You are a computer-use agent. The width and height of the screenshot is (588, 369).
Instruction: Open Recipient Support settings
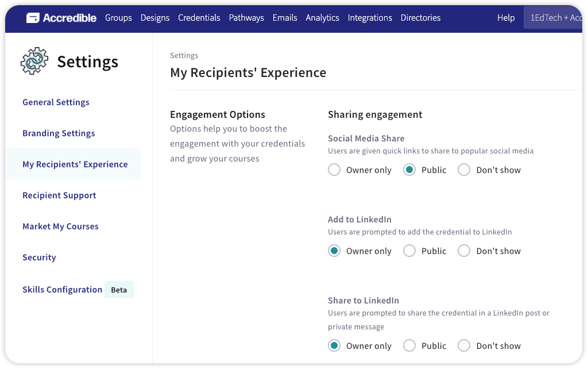59,195
